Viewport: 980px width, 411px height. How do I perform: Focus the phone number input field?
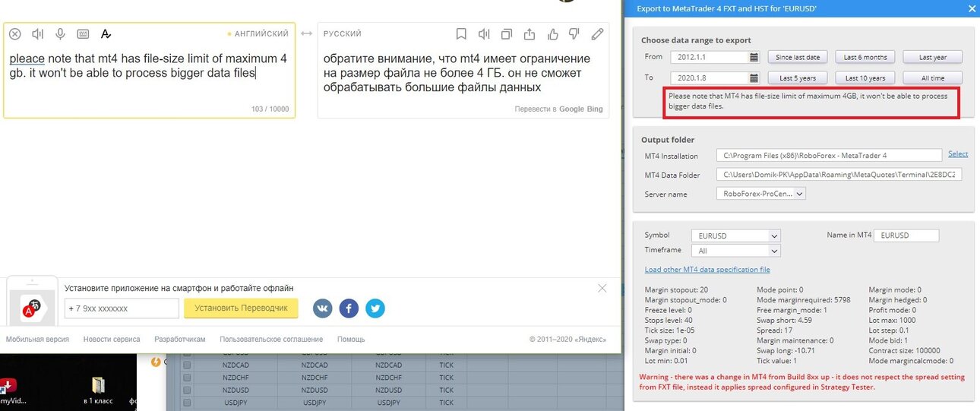(122, 308)
